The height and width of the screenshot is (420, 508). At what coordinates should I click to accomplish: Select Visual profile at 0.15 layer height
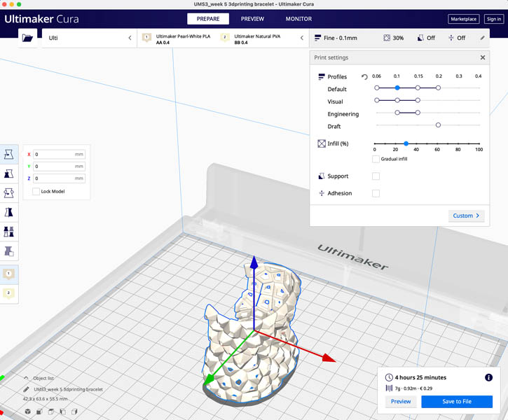tap(418, 100)
